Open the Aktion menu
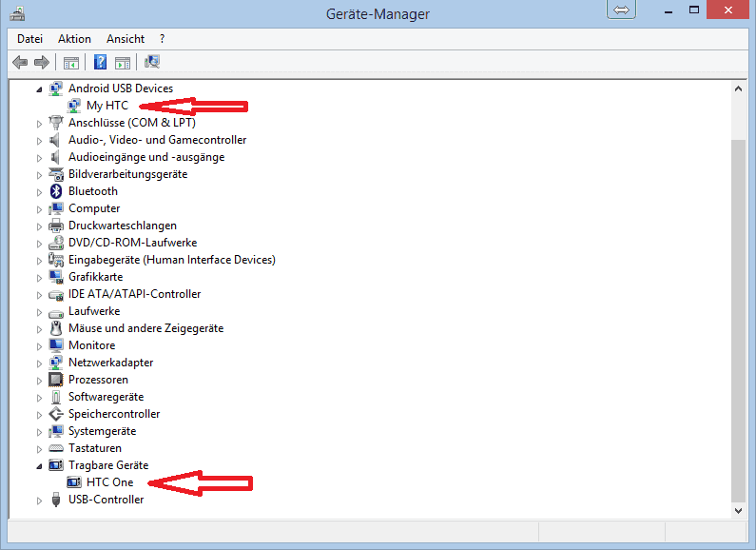Image resolution: width=756 pixels, height=550 pixels. (75, 39)
